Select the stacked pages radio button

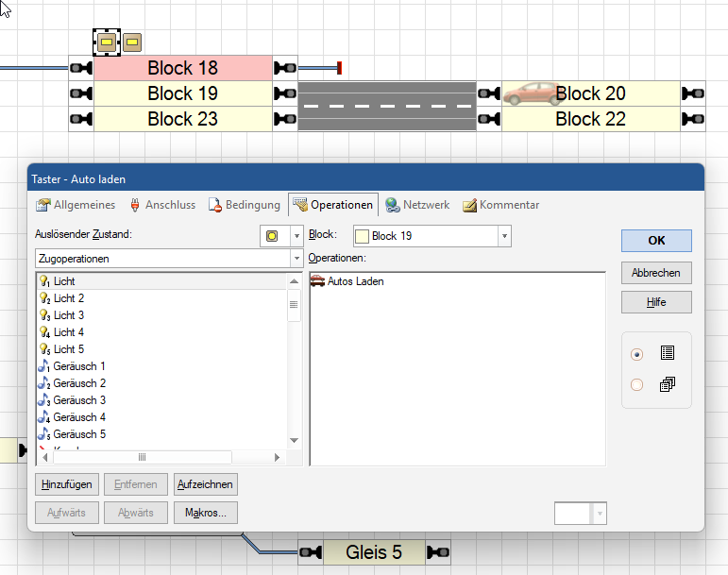coord(636,384)
